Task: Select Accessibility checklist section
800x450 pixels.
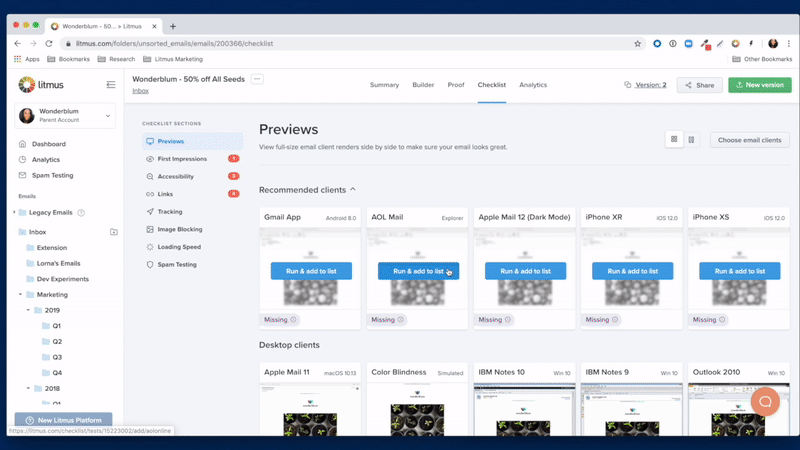Action: coord(192,177)
